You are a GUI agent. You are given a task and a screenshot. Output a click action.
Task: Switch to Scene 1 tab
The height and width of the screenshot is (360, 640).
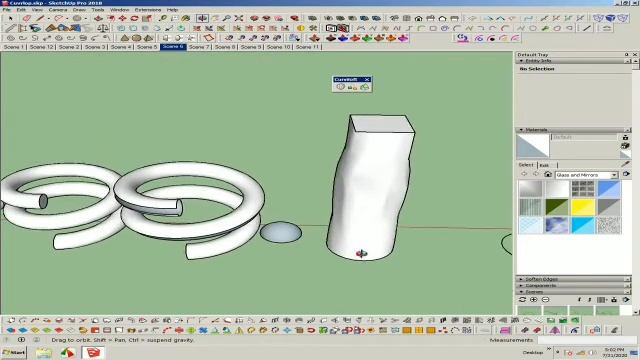coord(14,47)
